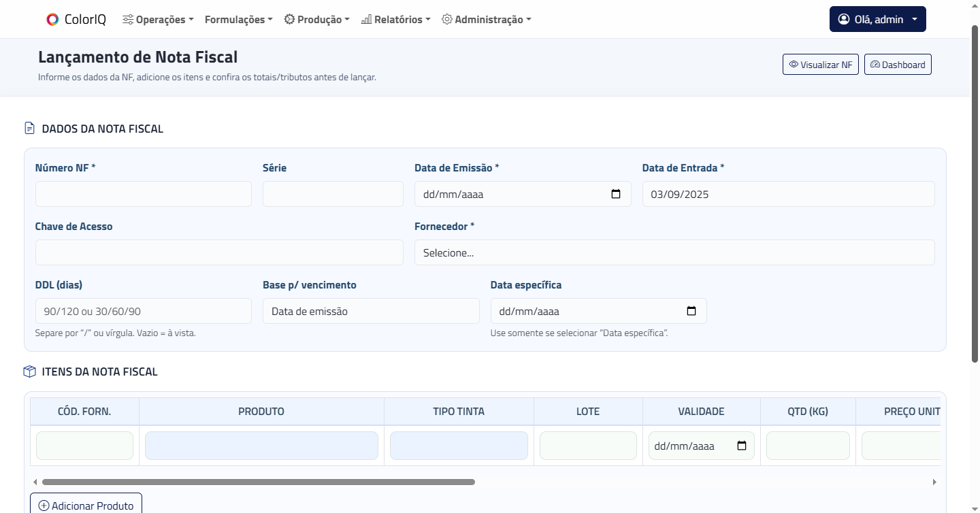980x513 pixels.
Task: Open the Fornecedor Selecione dropdown
Action: tap(674, 252)
